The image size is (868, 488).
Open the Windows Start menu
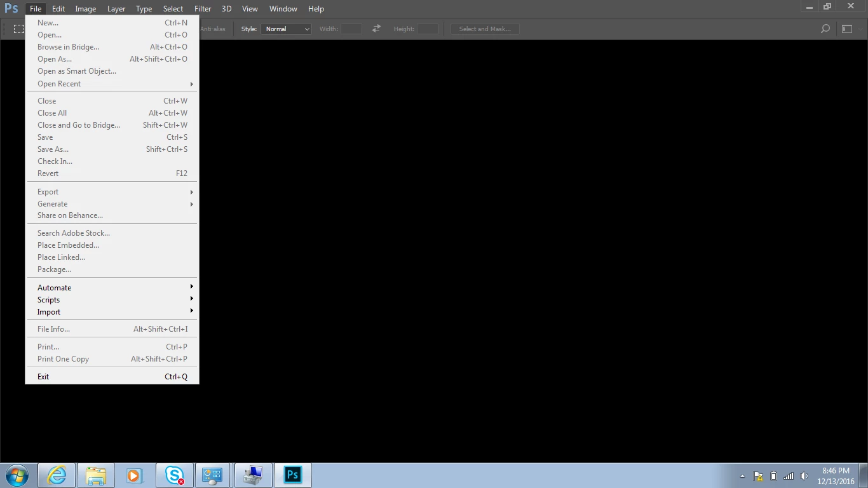coord(17,475)
